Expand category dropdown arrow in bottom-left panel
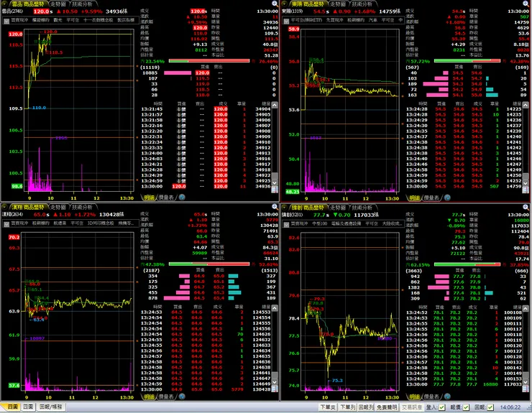This screenshot has height=413, width=532. pos(6,224)
